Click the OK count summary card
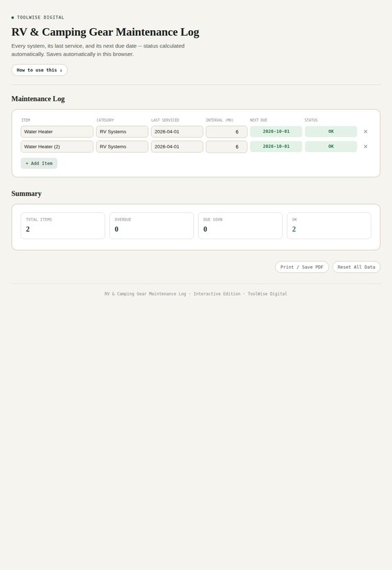392x570 pixels. coord(329,226)
